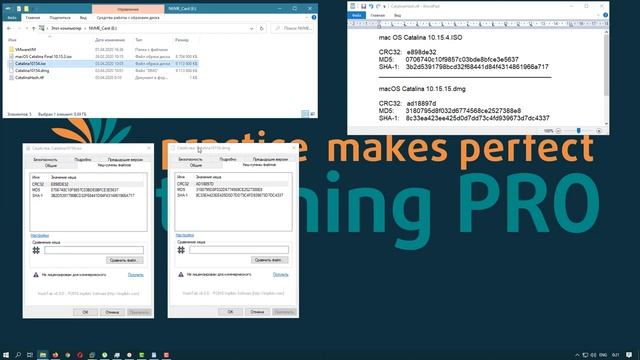Open taskbar Search magnifier
Image resolution: width=640 pixels, height=360 pixels.
18,355
